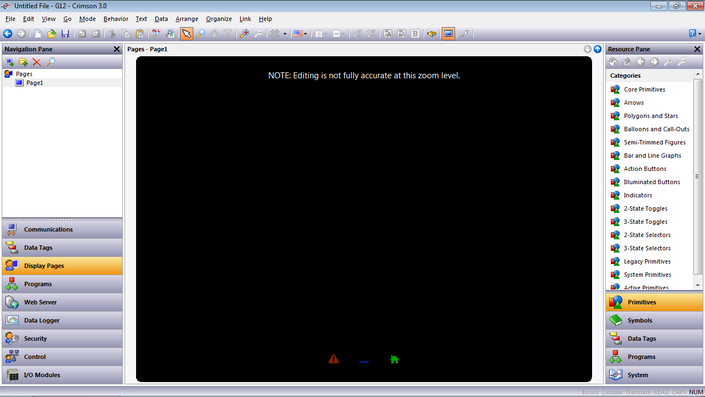Image resolution: width=705 pixels, height=397 pixels.
Task: Open the Behavior menu
Action: click(x=116, y=19)
